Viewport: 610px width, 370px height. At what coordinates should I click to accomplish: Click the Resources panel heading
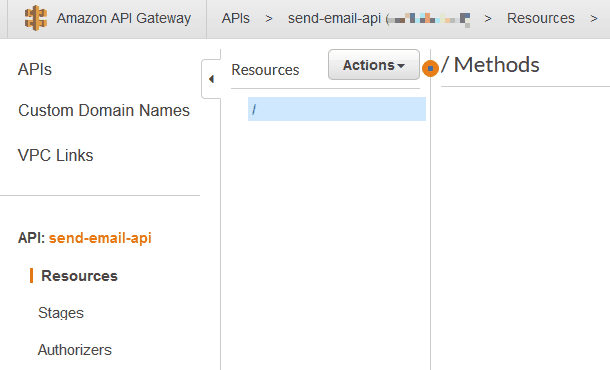tap(265, 70)
